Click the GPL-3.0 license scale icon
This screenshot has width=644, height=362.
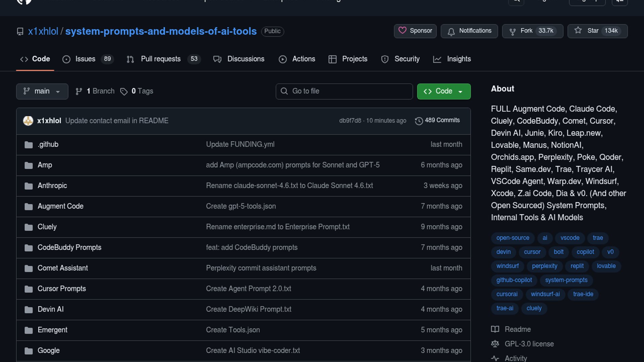[495, 344]
